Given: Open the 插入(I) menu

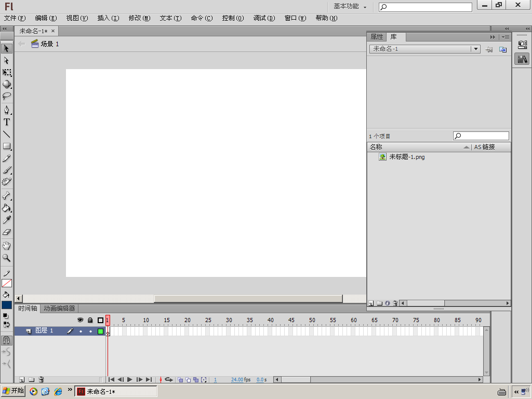Looking at the screenshot, I should pos(108,18).
